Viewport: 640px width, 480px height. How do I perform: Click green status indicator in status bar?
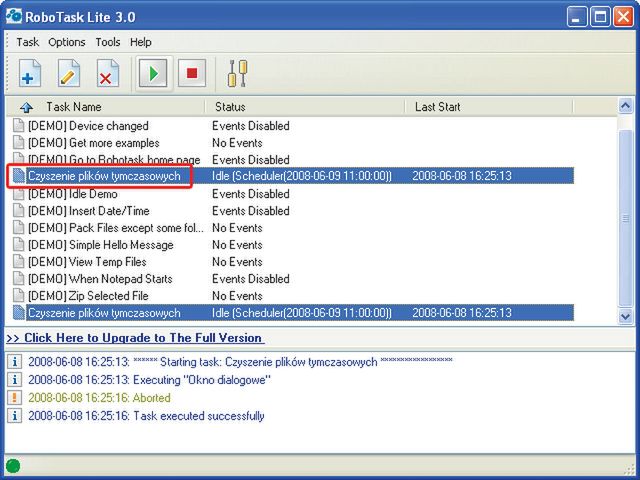point(13,466)
